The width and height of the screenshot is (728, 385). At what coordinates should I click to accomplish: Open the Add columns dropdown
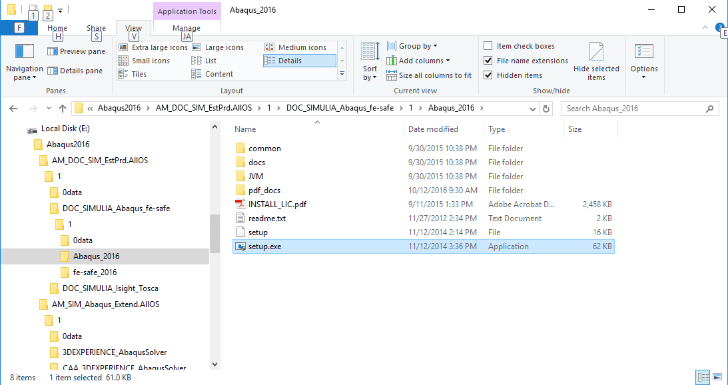coord(418,61)
